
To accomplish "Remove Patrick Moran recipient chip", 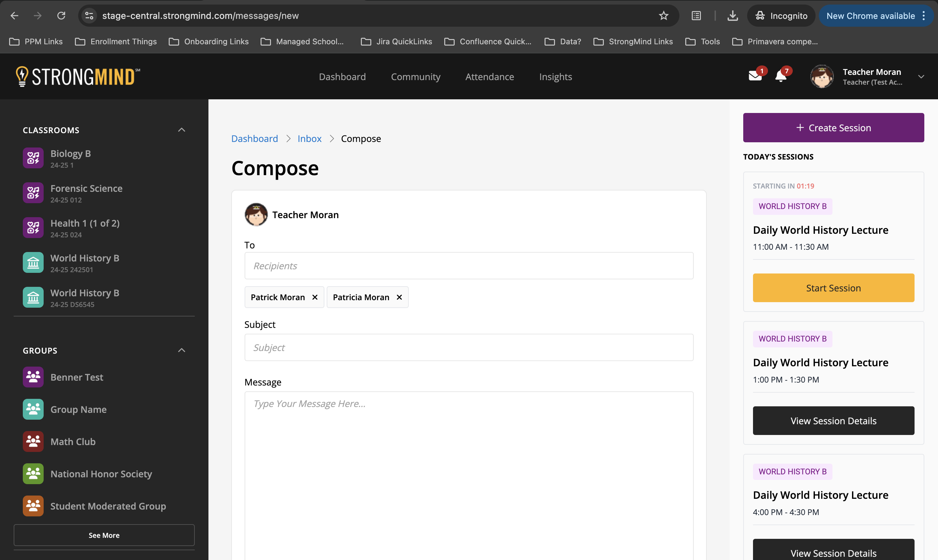I will point(315,297).
